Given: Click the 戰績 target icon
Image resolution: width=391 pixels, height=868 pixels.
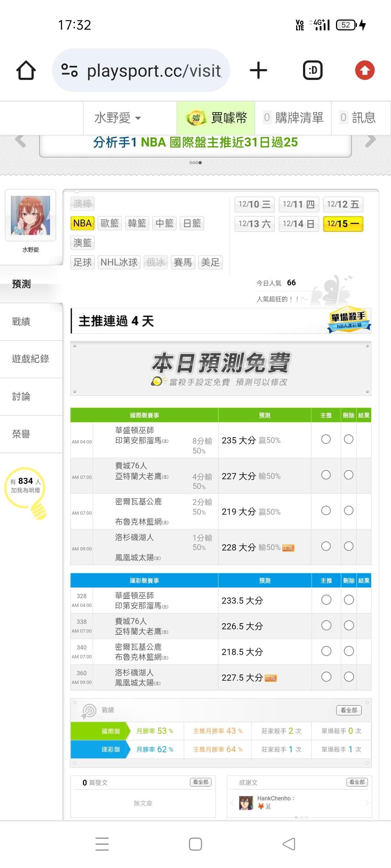Looking at the screenshot, I should click(x=89, y=711).
